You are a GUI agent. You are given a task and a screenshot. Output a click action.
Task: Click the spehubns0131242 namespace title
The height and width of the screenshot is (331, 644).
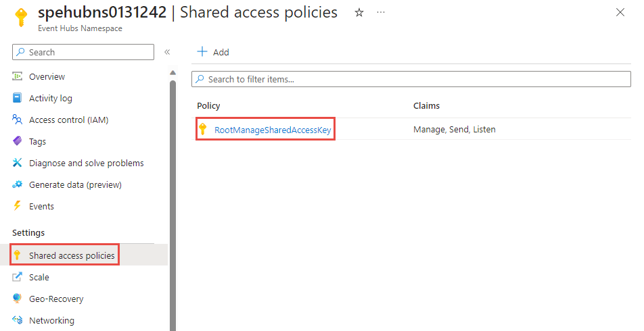(102, 12)
